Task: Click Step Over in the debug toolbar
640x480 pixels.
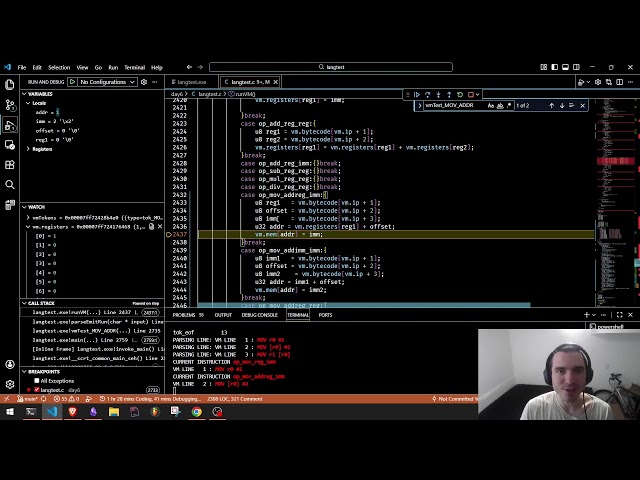Action: tap(428, 95)
